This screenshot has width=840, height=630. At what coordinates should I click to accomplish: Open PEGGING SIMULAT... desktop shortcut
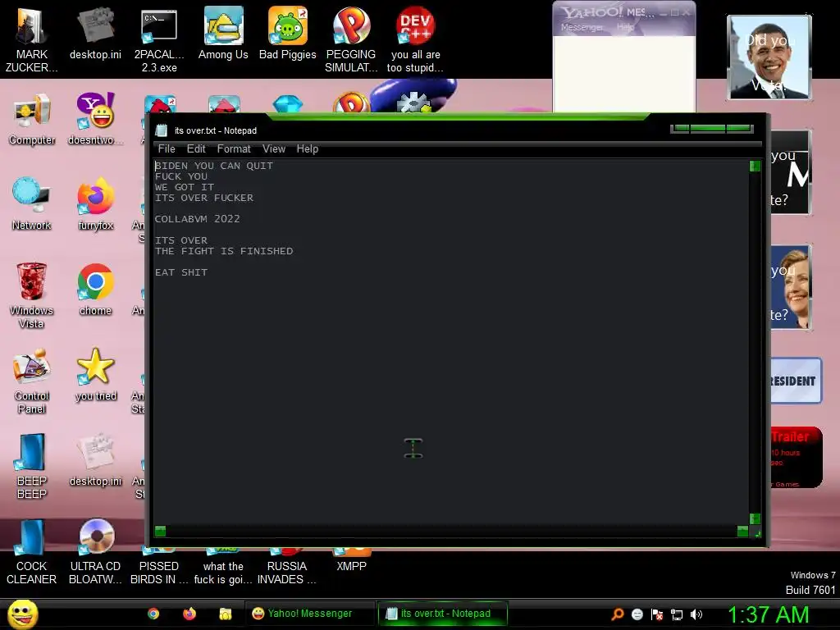(351, 39)
